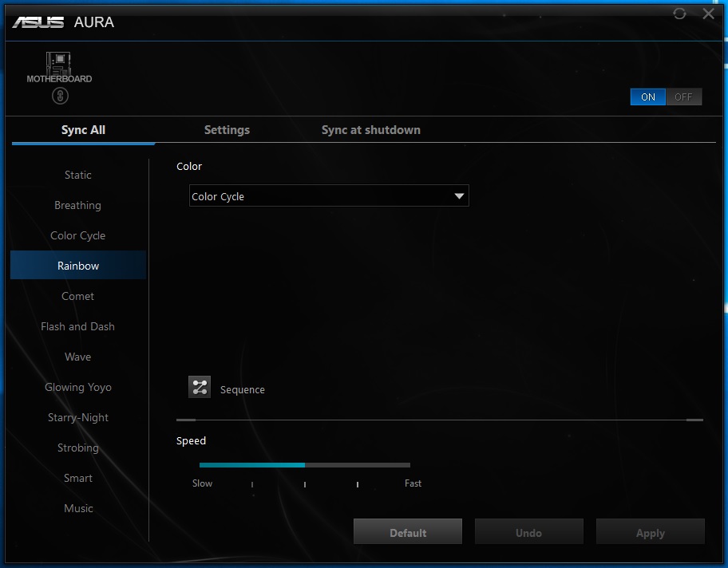Turn lighting ON

click(647, 97)
